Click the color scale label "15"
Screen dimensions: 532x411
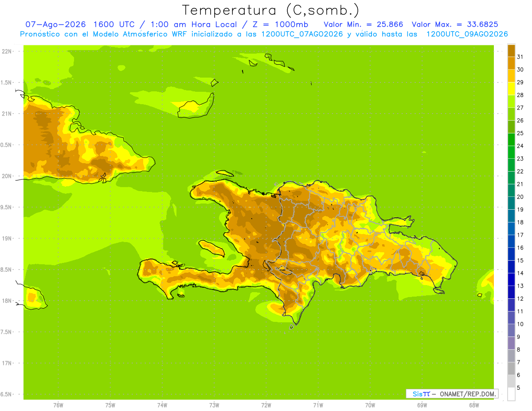tap(520, 260)
